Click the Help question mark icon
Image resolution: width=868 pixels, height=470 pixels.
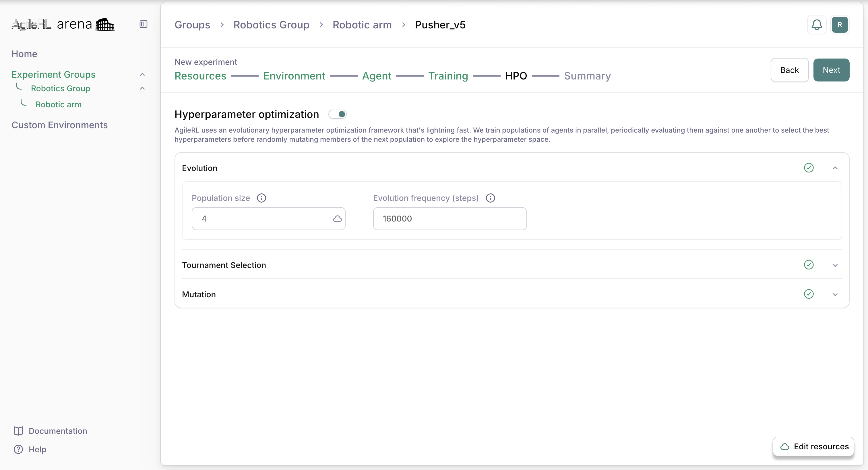coord(18,449)
